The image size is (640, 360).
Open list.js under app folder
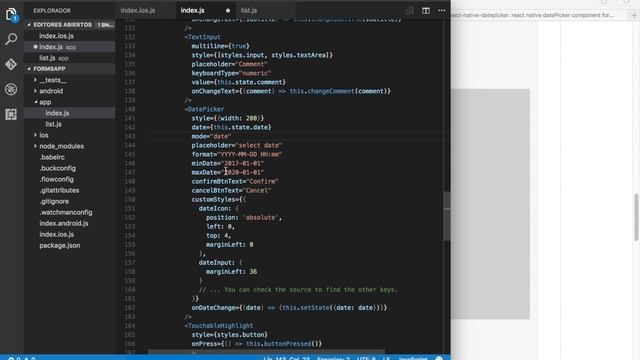pyautogui.click(x=53, y=124)
